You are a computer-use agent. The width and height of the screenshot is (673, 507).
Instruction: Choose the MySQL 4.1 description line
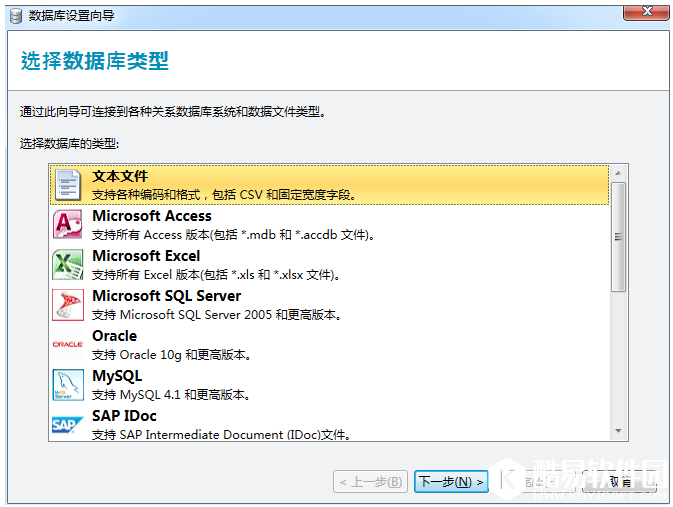pyautogui.click(x=171, y=395)
